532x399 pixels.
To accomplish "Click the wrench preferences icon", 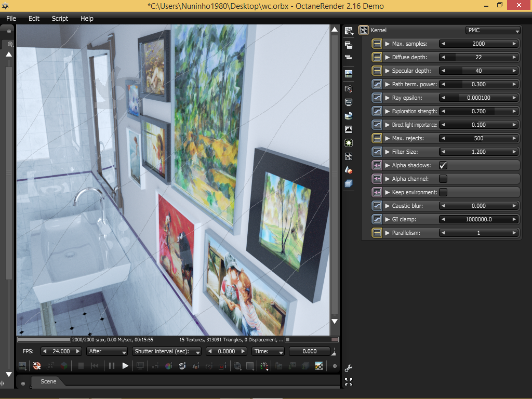I will 349,368.
